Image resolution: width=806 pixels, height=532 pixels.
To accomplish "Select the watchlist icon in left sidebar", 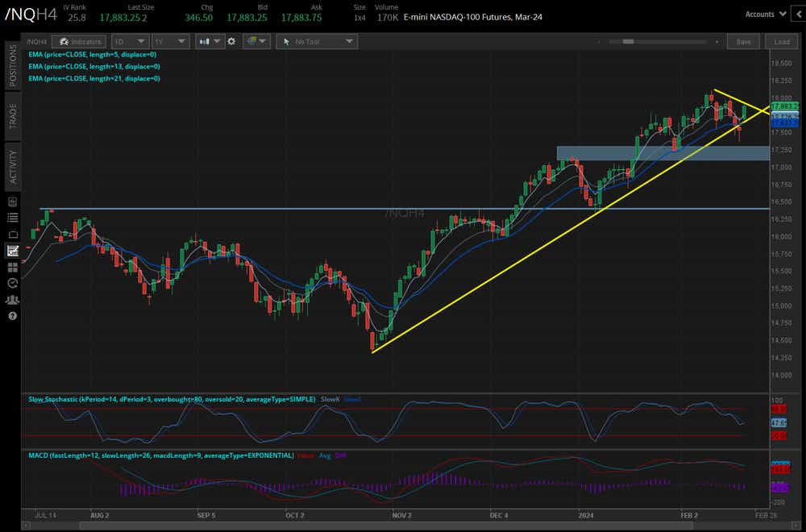I will (11, 218).
